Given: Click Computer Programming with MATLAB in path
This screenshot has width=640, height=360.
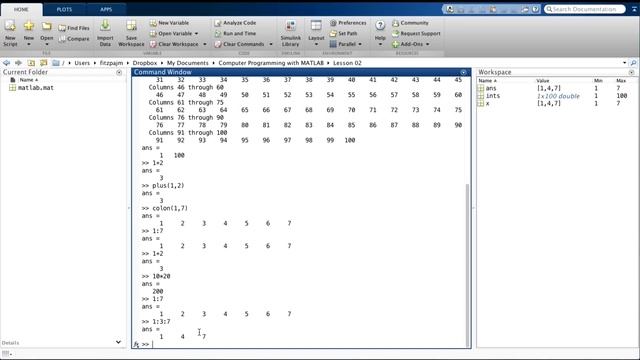Looking at the screenshot, I should pyautogui.click(x=271, y=63).
